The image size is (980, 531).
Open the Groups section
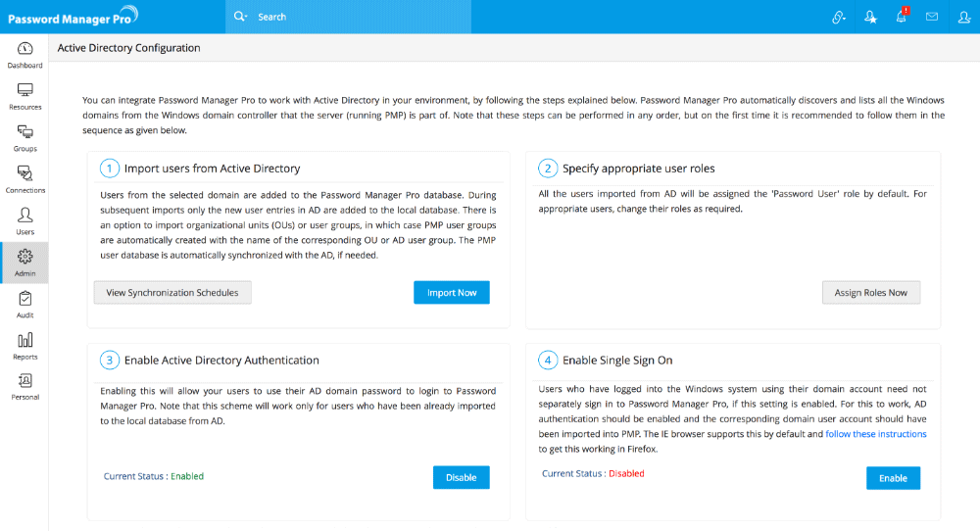click(24, 138)
